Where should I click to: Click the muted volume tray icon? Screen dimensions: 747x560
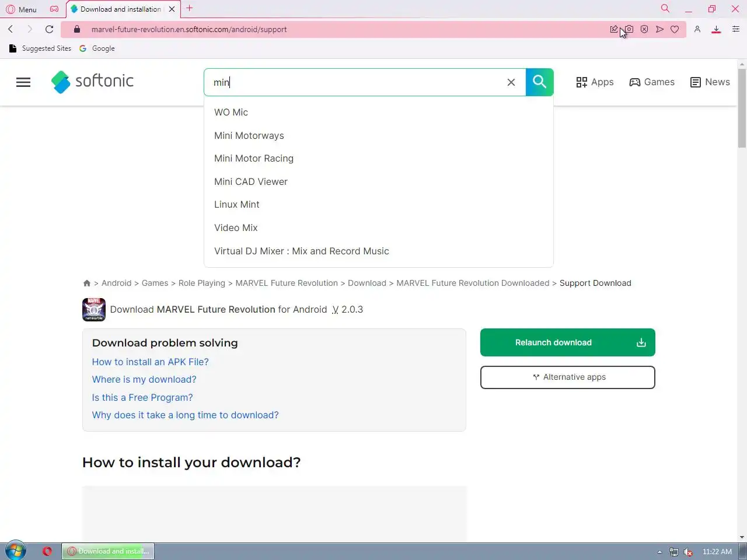[x=689, y=552]
